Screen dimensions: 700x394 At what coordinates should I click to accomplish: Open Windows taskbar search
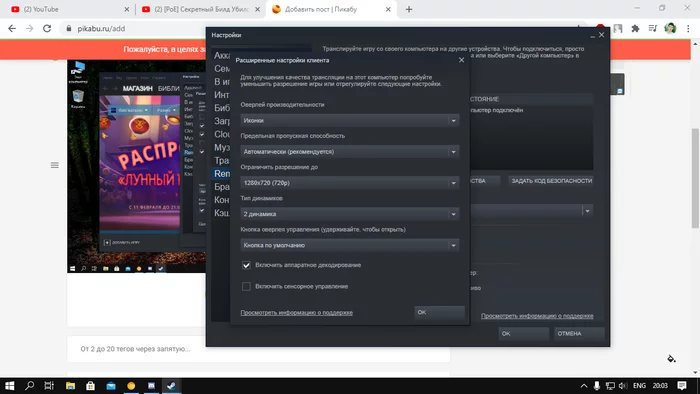coord(29,386)
